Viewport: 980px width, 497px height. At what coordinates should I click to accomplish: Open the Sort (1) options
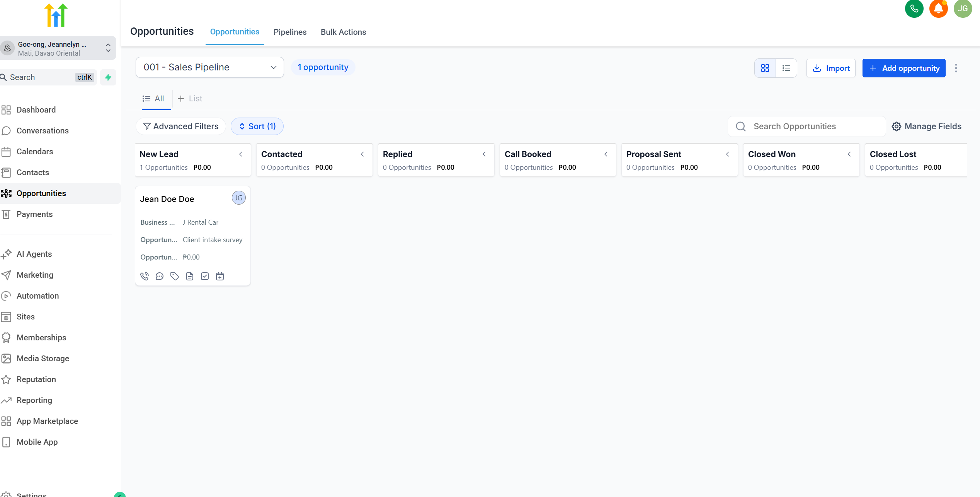(257, 126)
